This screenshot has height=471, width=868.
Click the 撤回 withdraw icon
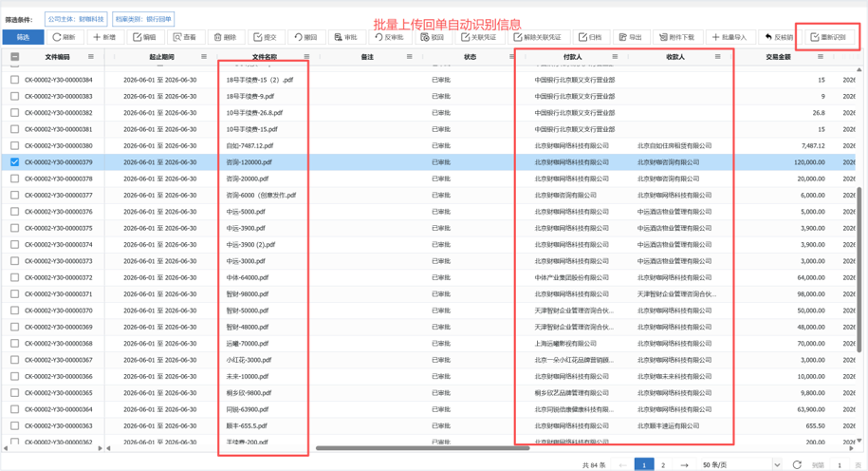click(x=298, y=37)
